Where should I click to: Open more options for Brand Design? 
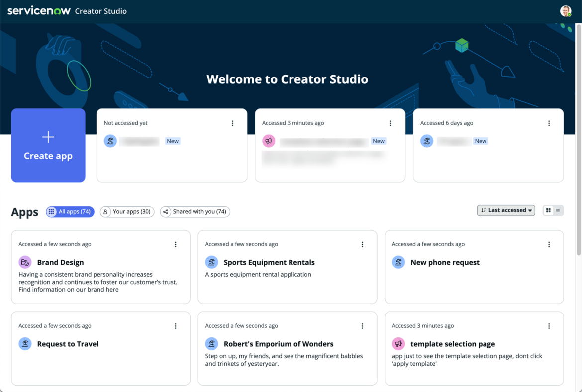[176, 245]
